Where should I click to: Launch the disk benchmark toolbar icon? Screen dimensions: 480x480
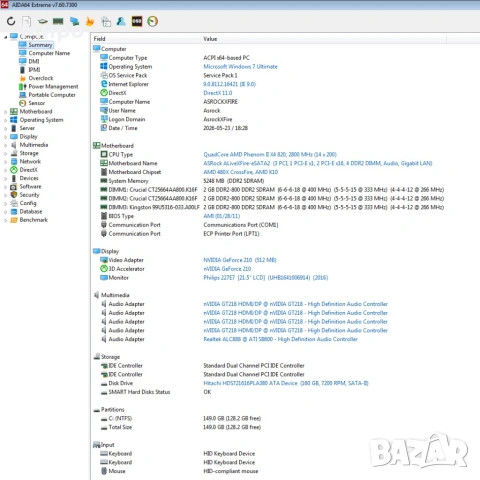click(x=42, y=22)
